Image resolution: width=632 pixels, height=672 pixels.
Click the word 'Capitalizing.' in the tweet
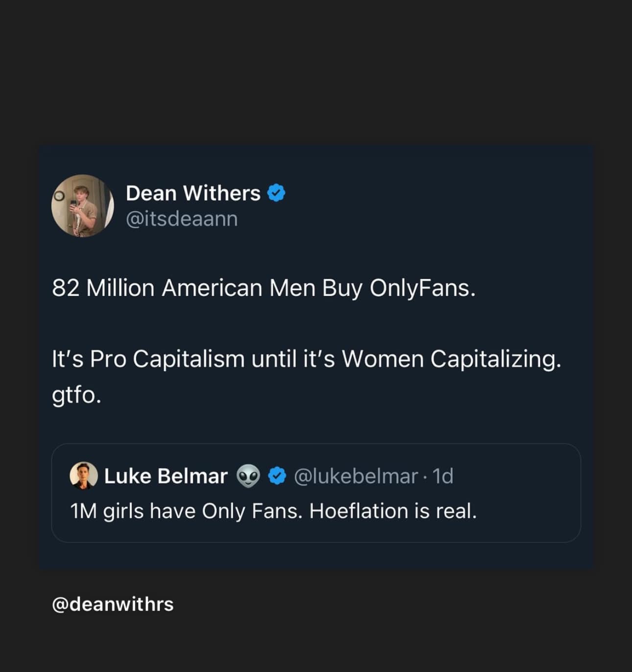pos(495,359)
